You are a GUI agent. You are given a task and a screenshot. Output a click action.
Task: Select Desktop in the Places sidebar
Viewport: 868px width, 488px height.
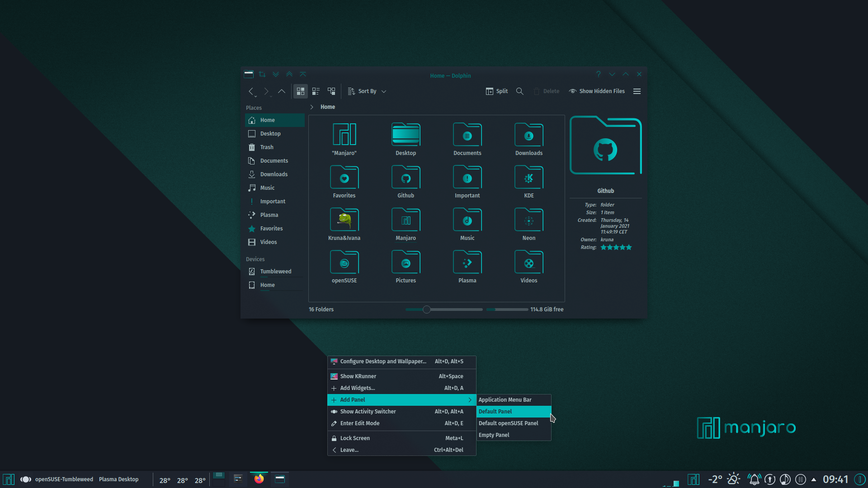coord(275,134)
